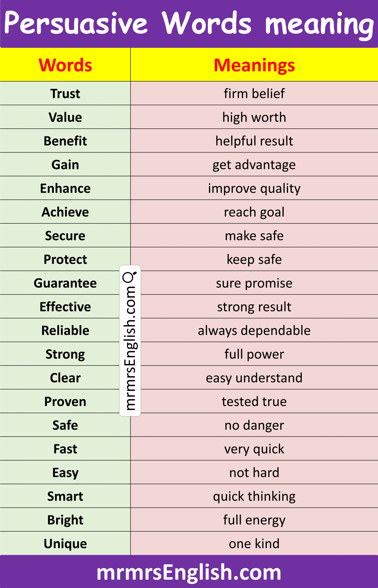The image size is (378, 588).
Task: Click the Persuasive Words meaning title
Action: 189,24
